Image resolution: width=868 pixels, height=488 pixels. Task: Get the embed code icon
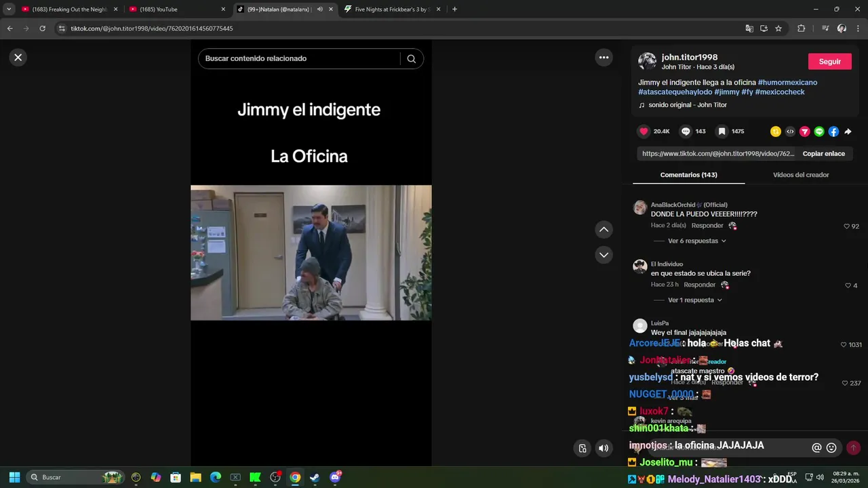790,131
